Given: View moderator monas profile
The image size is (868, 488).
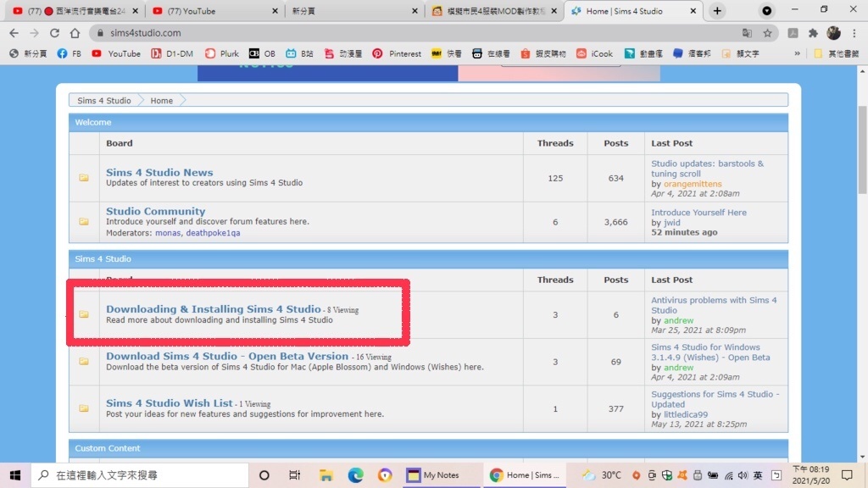Looking at the screenshot, I should pos(168,233).
